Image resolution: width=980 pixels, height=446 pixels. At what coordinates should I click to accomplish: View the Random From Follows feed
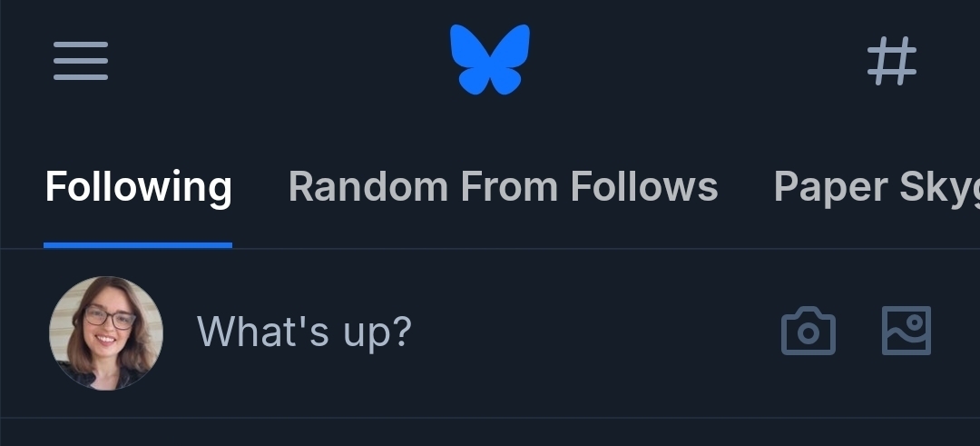503,187
